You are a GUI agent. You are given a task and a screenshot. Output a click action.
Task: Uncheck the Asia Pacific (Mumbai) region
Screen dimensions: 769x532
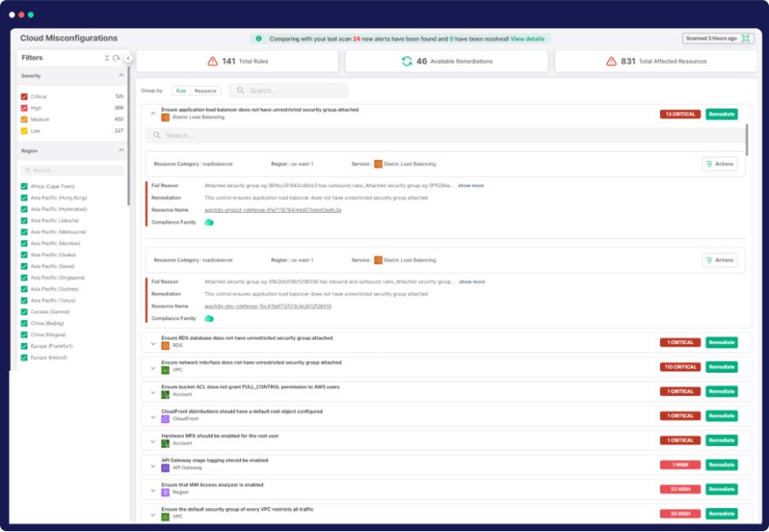click(24, 243)
